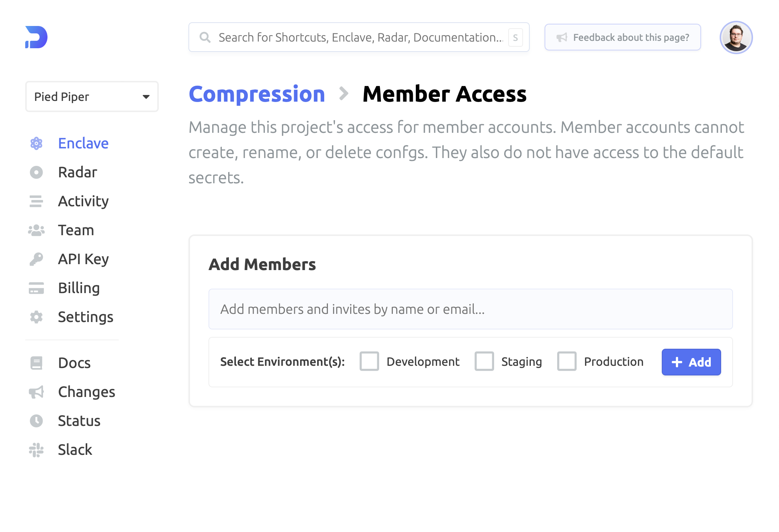
Task: Click the Team people icon
Action: coord(36,230)
